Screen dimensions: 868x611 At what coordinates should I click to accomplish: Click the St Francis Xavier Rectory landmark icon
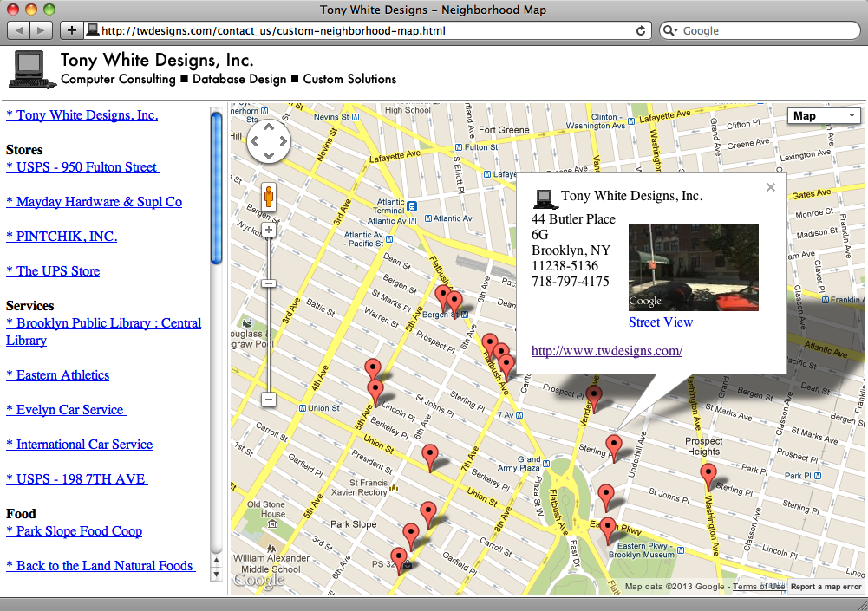(x=394, y=488)
